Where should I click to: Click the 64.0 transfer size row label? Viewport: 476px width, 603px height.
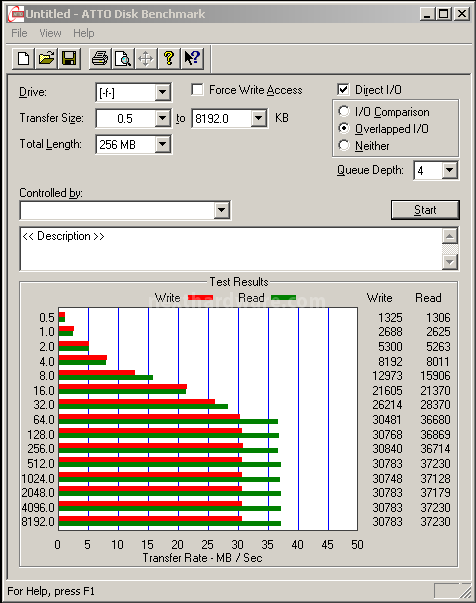point(44,420)
